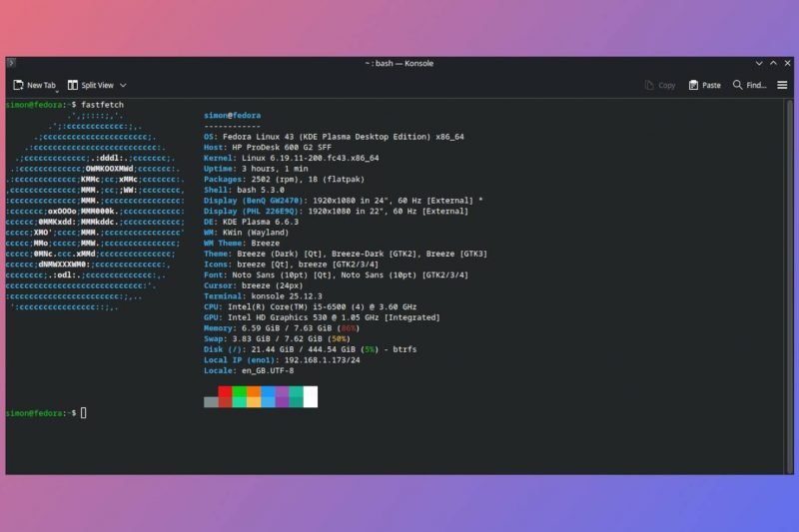Click the Copy toolbar button
Screen dimensions: 799x532
659,86
